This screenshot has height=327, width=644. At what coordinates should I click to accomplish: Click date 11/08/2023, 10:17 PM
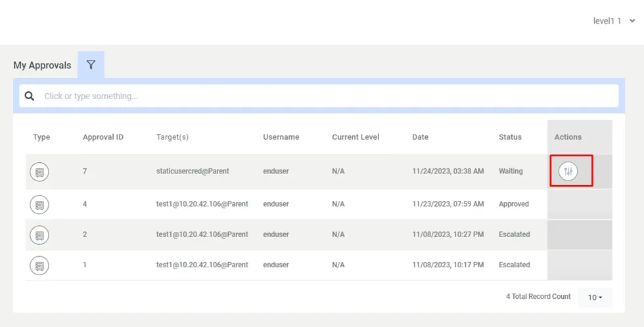click(448, 265)
